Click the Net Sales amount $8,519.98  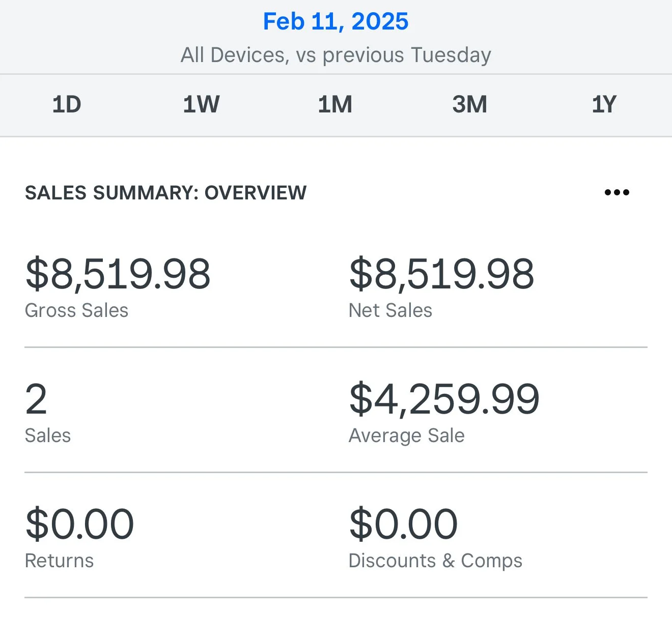click(x=441, y=274)
